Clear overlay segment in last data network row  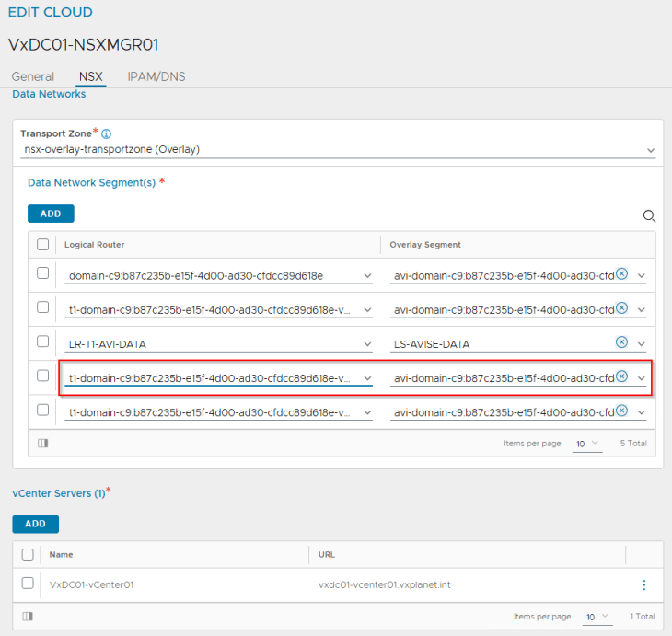coord(621,411)
